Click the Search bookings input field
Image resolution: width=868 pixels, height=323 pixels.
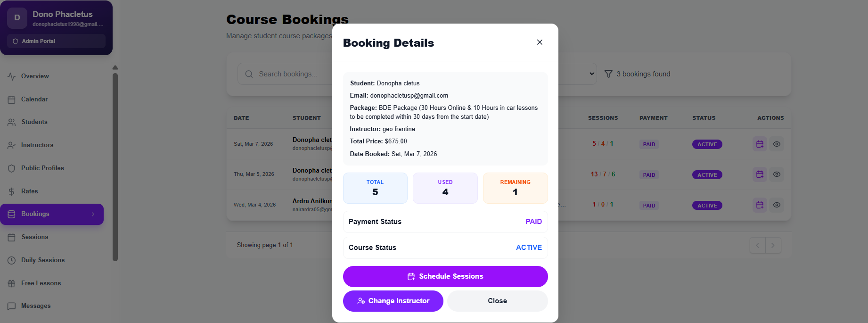coord(292,74)
